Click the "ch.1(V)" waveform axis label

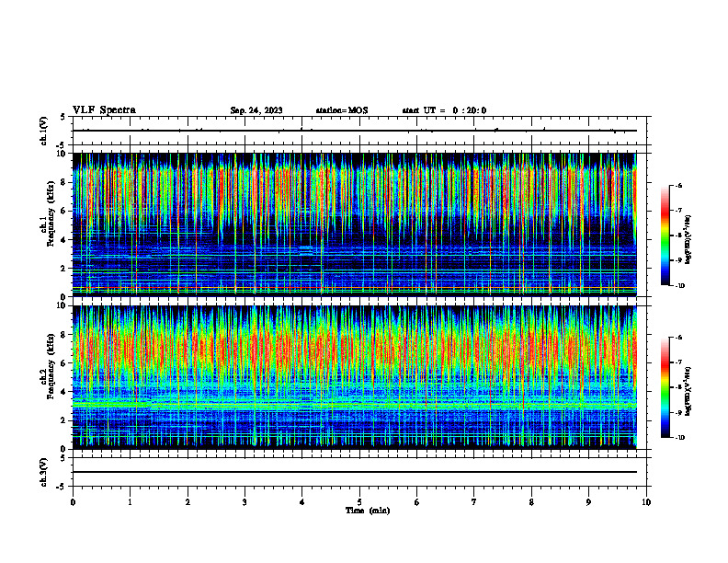pos(44,131)
